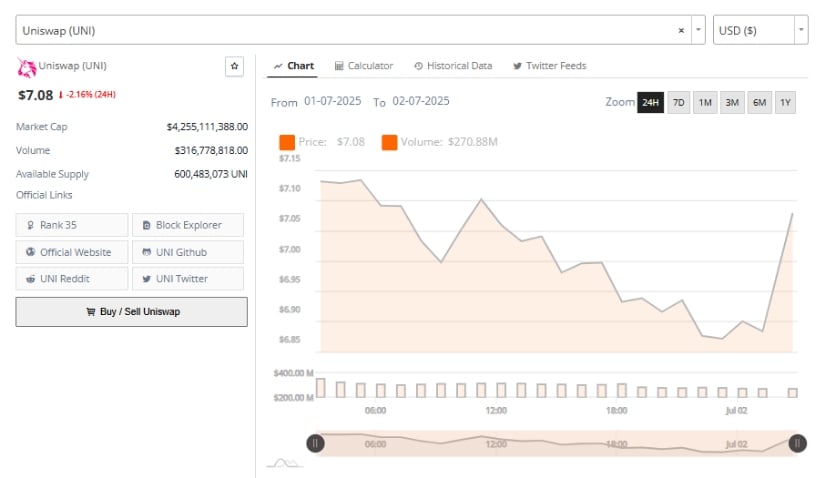
Task: Select the 6M zoom range
Action: [x=759, y=102]
